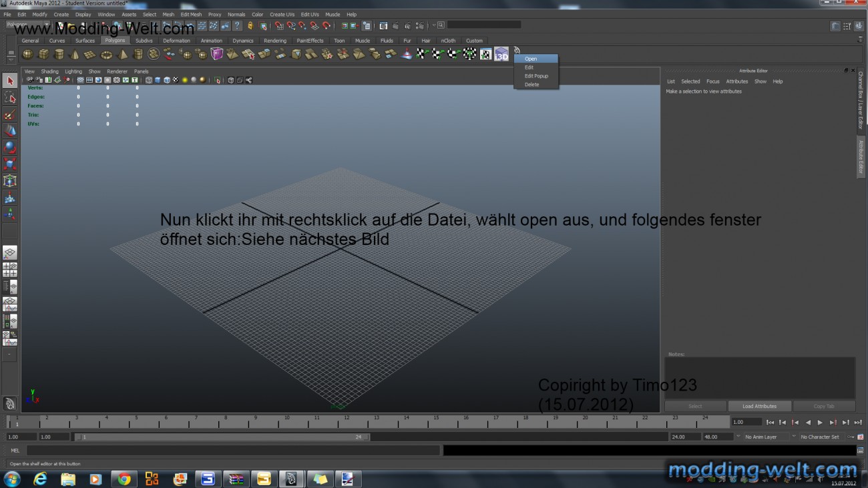Play the animation backwards
Image resolution: width=868 pixels, height=488 pixels.
coord(808,423)
